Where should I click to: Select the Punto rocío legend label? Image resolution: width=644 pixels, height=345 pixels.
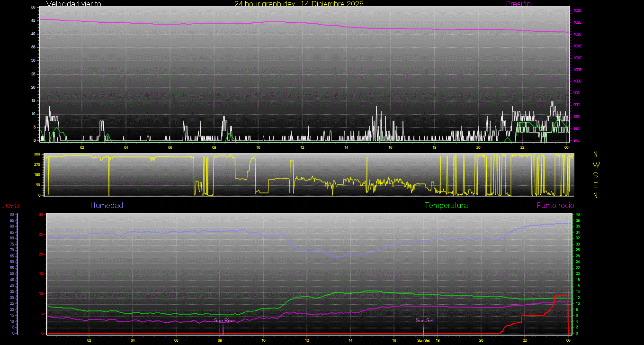click(555, 206)
